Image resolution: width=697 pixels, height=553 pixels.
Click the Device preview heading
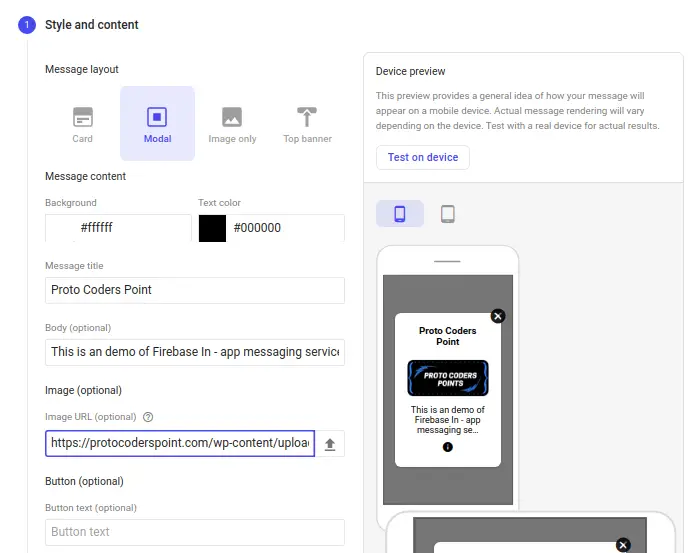coord(410,72)
